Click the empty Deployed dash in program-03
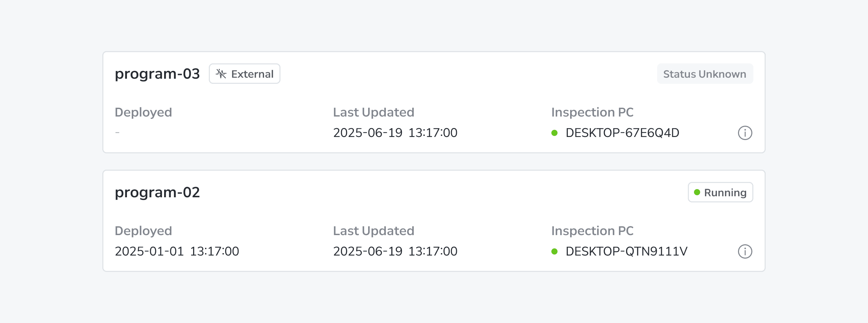This screenshot has width=868, height=323. point(117,133)
